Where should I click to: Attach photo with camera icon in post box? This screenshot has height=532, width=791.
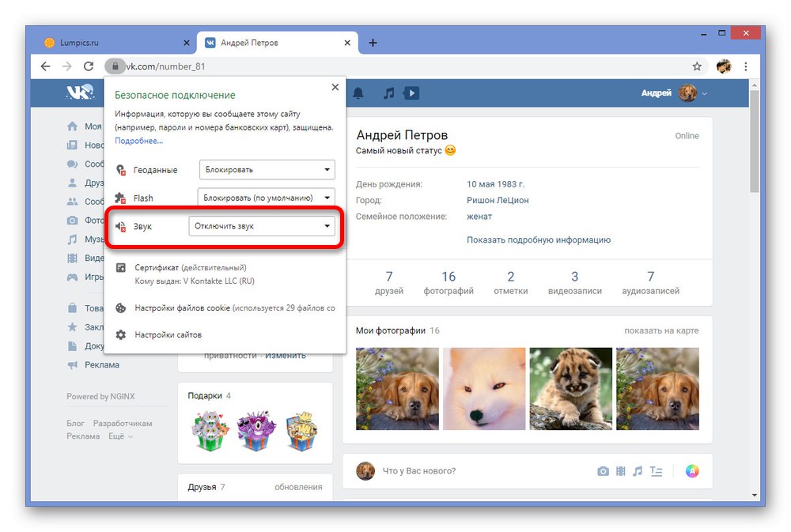tap(603, 471)
